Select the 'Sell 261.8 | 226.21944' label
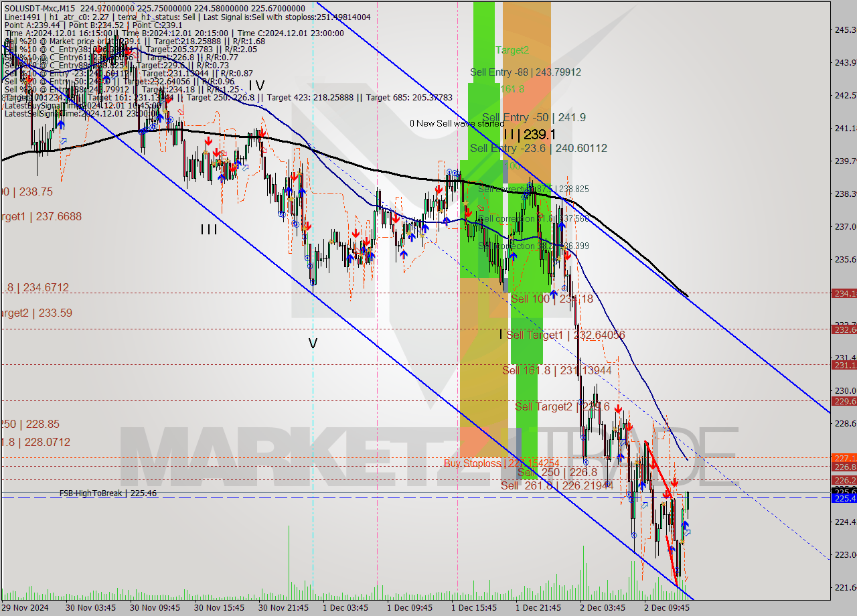Image resolution: width=857 pixels, height=616 pixels. coord(557,485)
